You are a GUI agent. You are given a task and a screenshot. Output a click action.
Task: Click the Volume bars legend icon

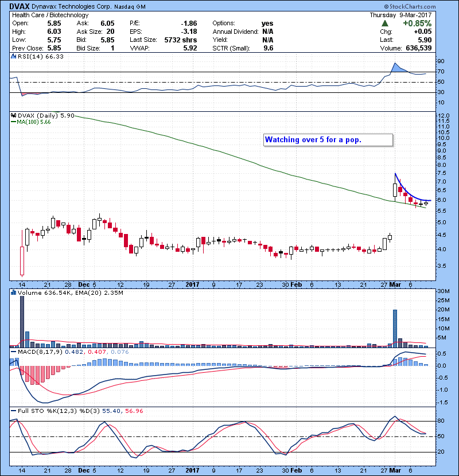point(13,292)
